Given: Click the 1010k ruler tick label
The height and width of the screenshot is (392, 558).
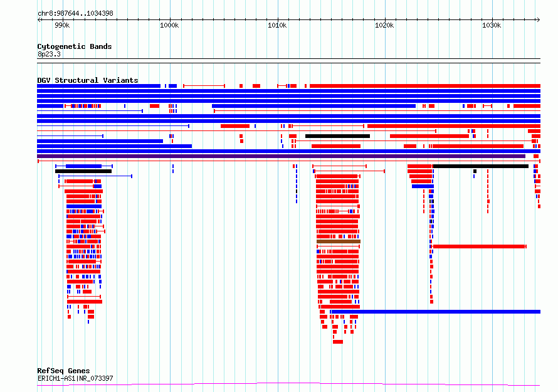Looking at the screenshot, I should click(x=277, y=25).
